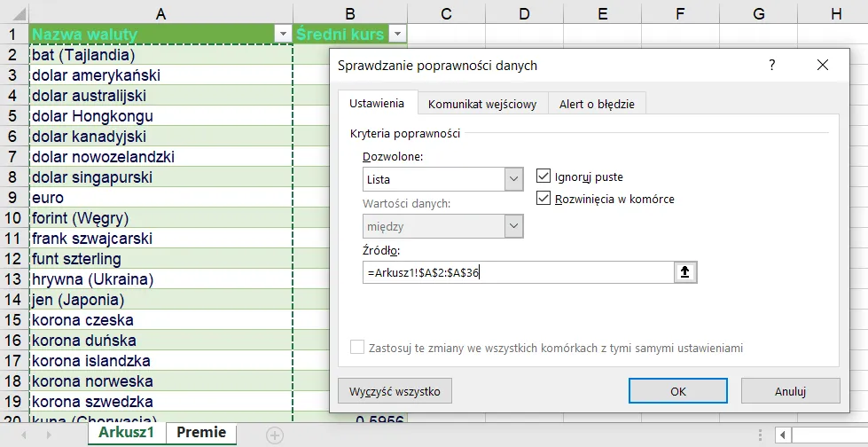Open the Dozwolone Lista dropdown

click(513, 179)
